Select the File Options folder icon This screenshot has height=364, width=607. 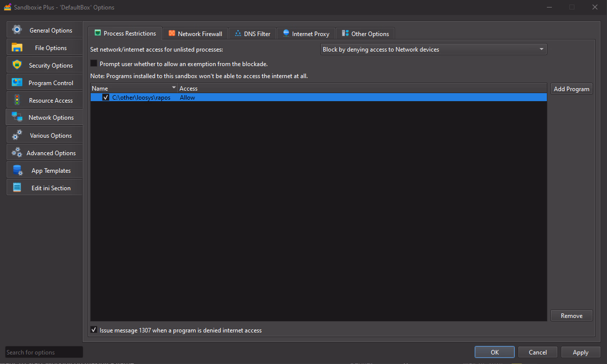[17, 48]
